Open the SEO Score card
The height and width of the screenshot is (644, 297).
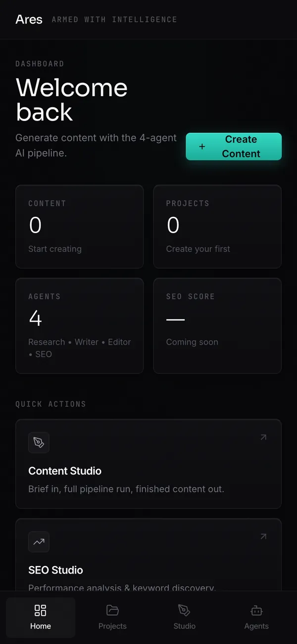(217, 326)
